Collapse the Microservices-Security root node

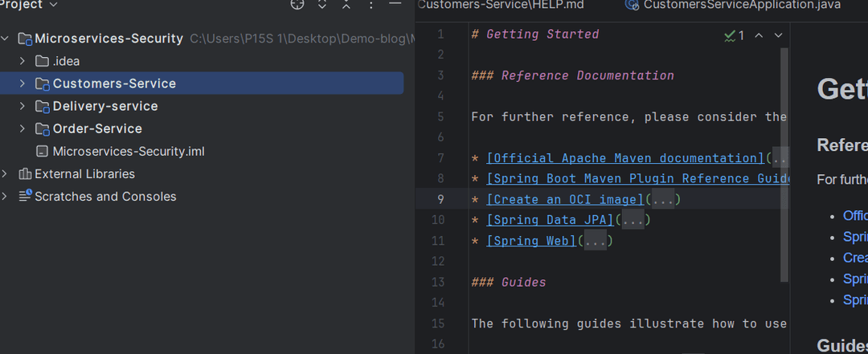pos(6,39)
